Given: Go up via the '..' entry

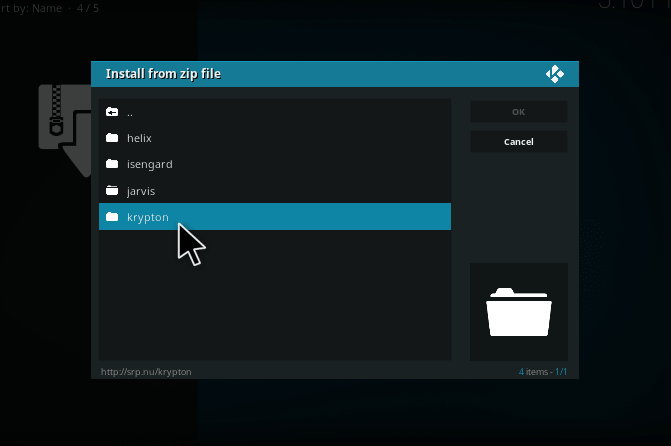Looking at the screenshot, I should click(275, 112).
